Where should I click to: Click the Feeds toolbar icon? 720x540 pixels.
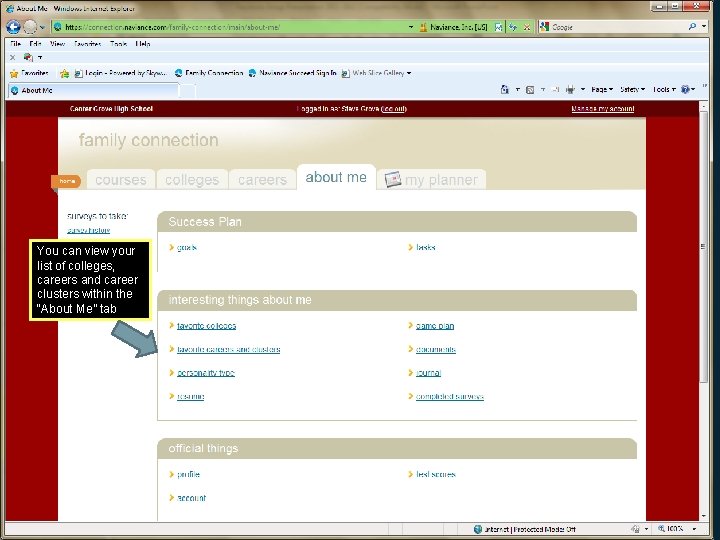[530, 90]
